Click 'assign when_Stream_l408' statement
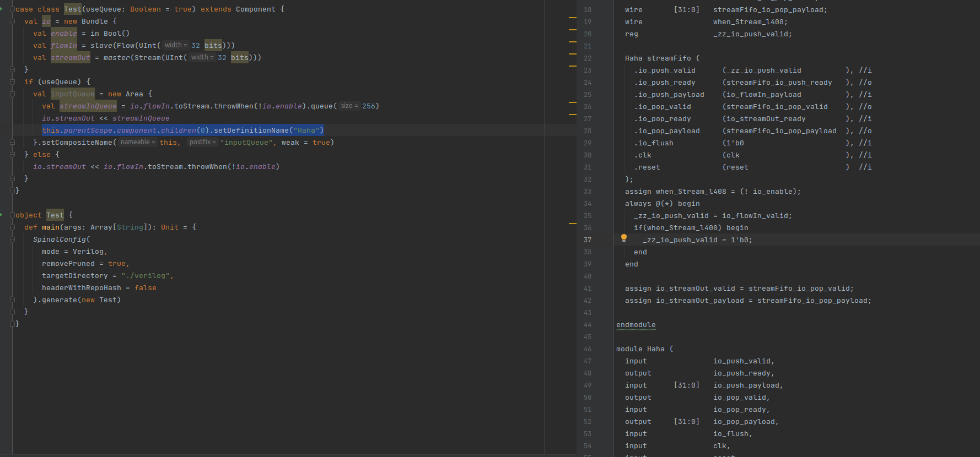Screen dimensions: 980x457 pyautogui.click(x=713, y=192)
